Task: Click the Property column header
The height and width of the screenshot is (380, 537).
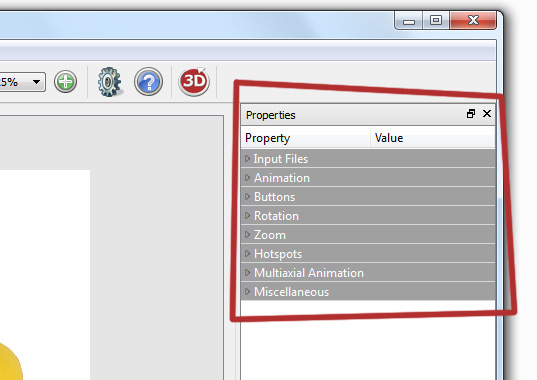Action: [305, 138]
